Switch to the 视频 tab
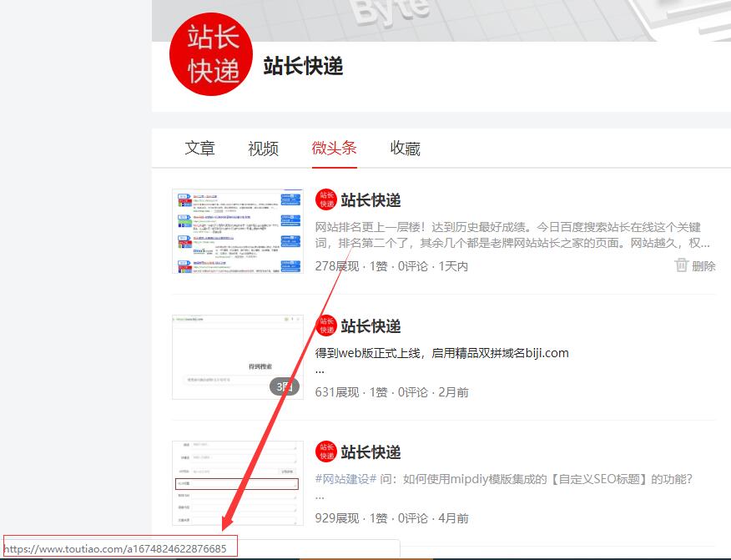Viewport: 731px width, 560px height. (264, 149)
